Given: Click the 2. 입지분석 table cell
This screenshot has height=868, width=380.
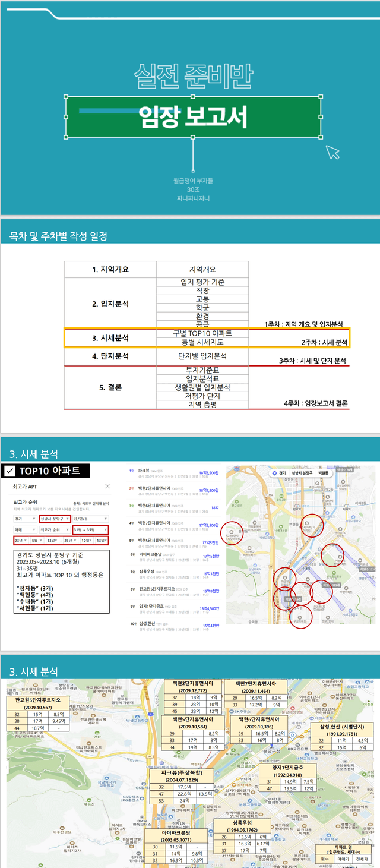Looking at the screenshot, I should (110, 303).
